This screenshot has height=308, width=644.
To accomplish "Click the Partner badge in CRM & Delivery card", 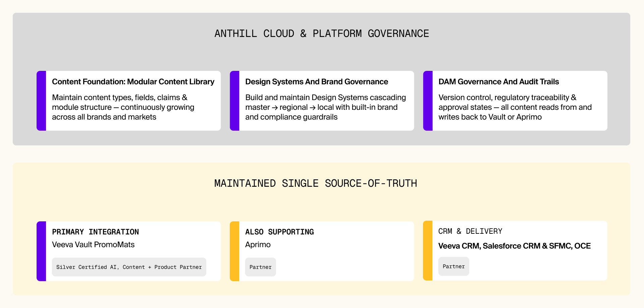I will 454,266.
